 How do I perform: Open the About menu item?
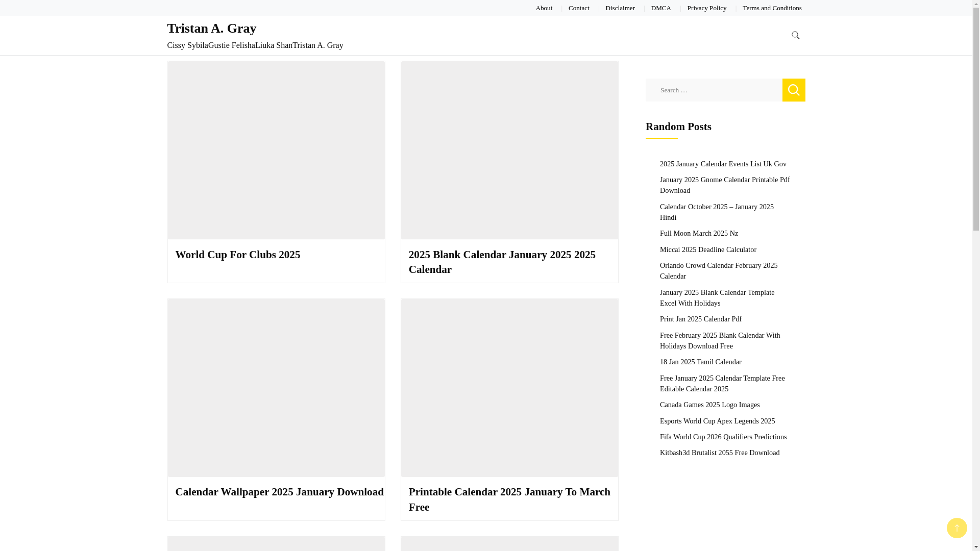click(x=544, y=8)
